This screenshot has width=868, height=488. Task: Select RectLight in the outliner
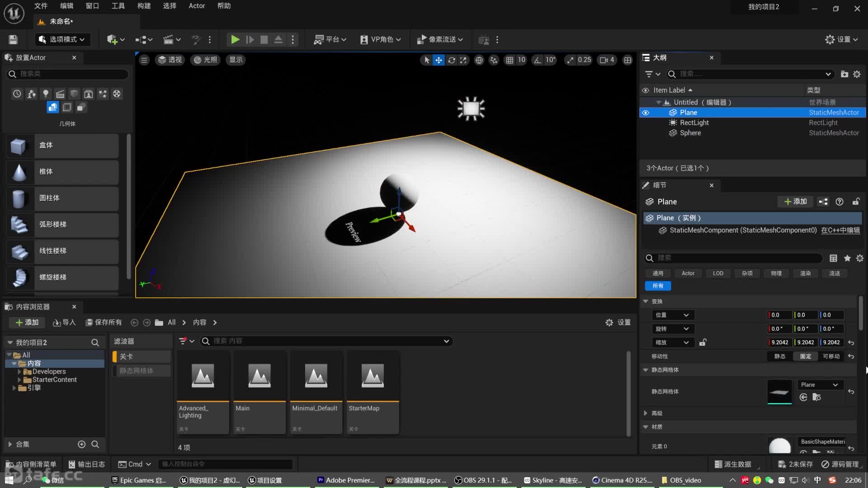click(x=694, y=123)
